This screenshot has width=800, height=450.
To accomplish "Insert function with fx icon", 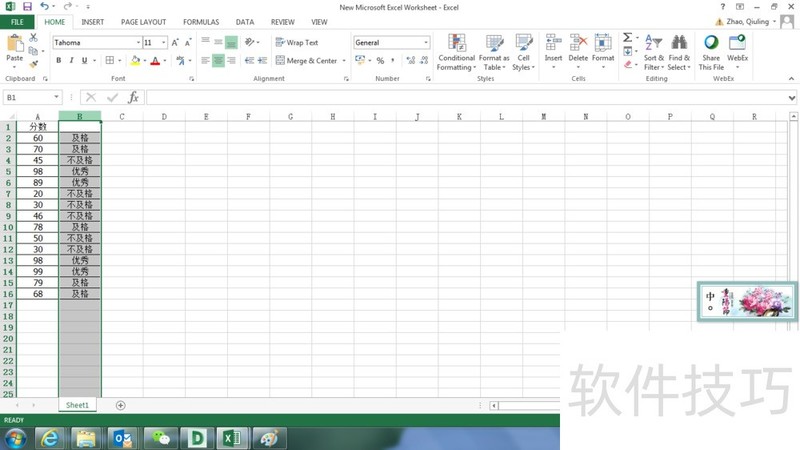I will coord(133,97).
